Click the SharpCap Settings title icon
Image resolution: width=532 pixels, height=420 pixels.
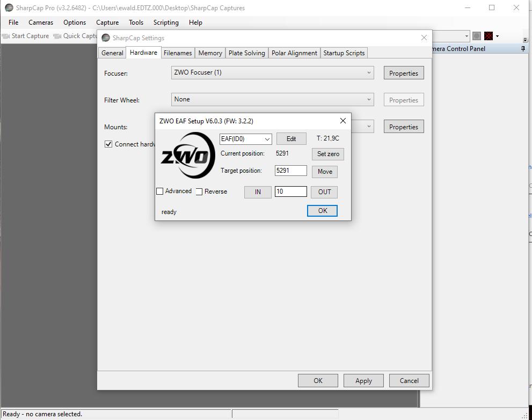[x=106, y=38]
